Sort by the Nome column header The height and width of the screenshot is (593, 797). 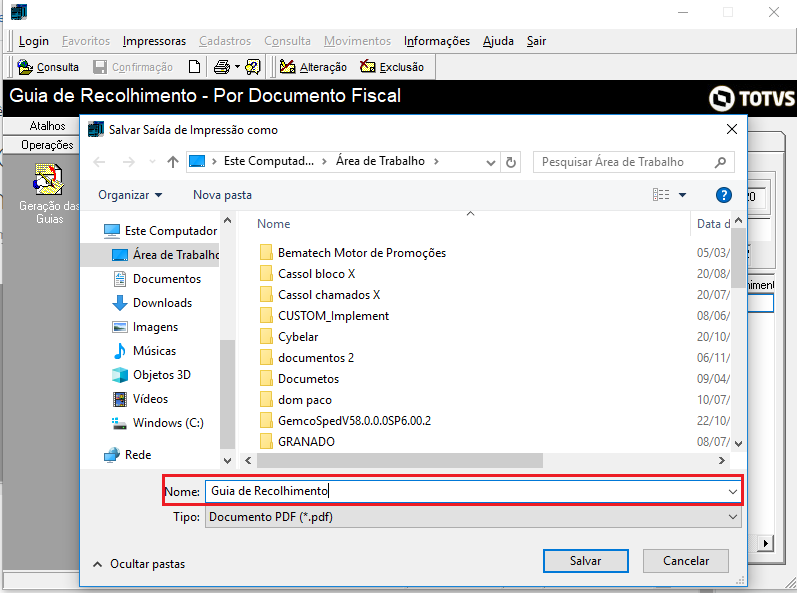tap(273, 224)
